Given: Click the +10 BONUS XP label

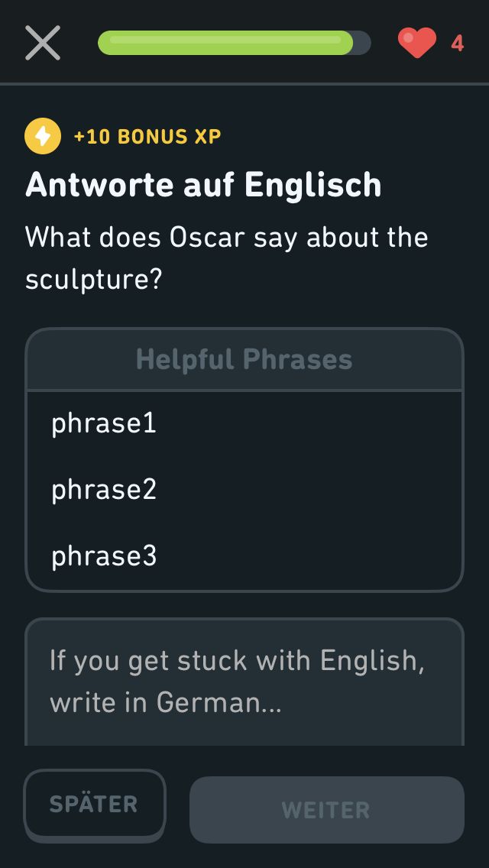Looking at the screenshot, I should coord(147,137).
